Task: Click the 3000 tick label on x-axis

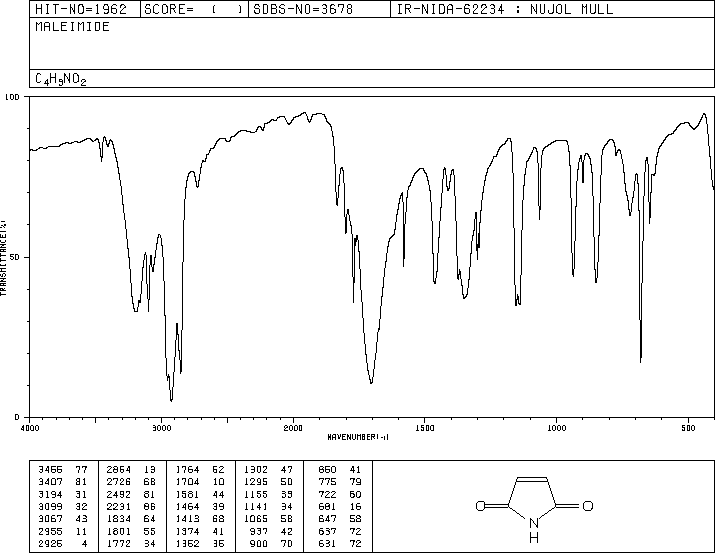Action: [161, 428]
